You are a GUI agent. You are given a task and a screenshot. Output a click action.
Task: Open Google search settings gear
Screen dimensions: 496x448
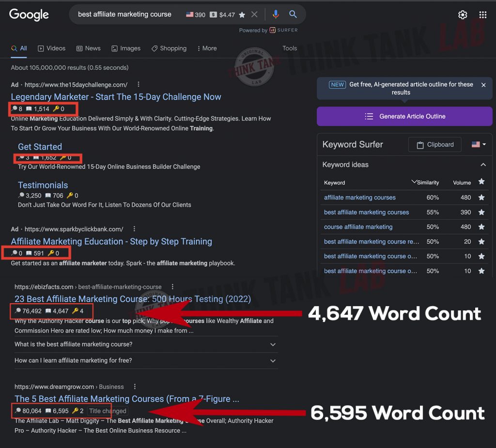463,15
